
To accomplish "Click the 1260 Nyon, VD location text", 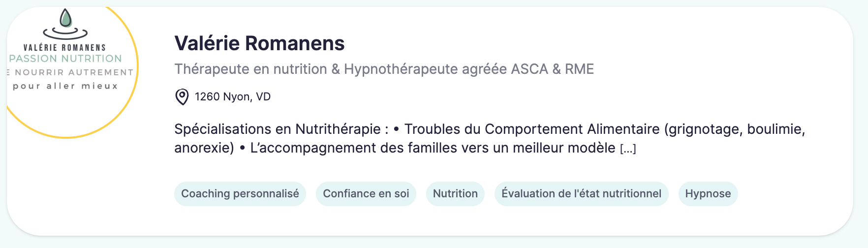I will coord(233,97).
